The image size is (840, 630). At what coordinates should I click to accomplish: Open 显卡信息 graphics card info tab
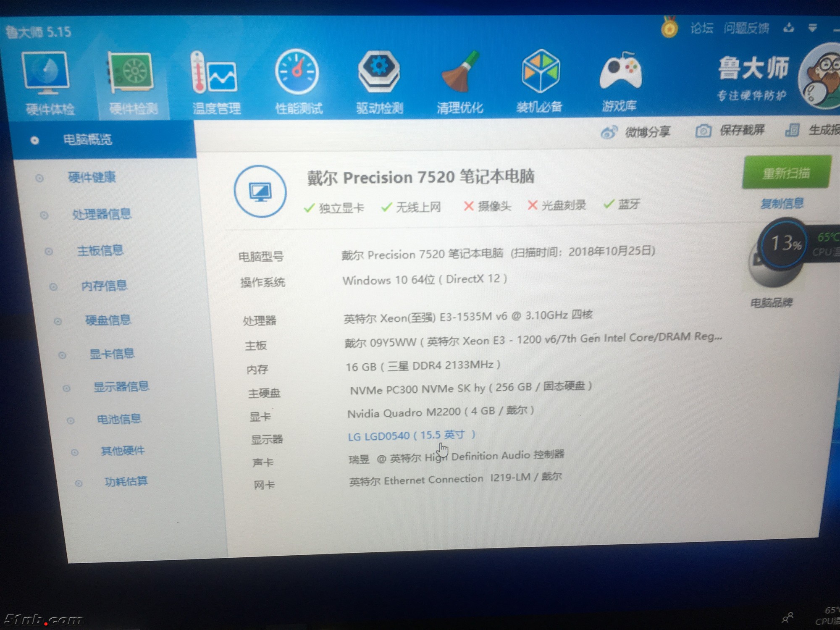point(112,354)
